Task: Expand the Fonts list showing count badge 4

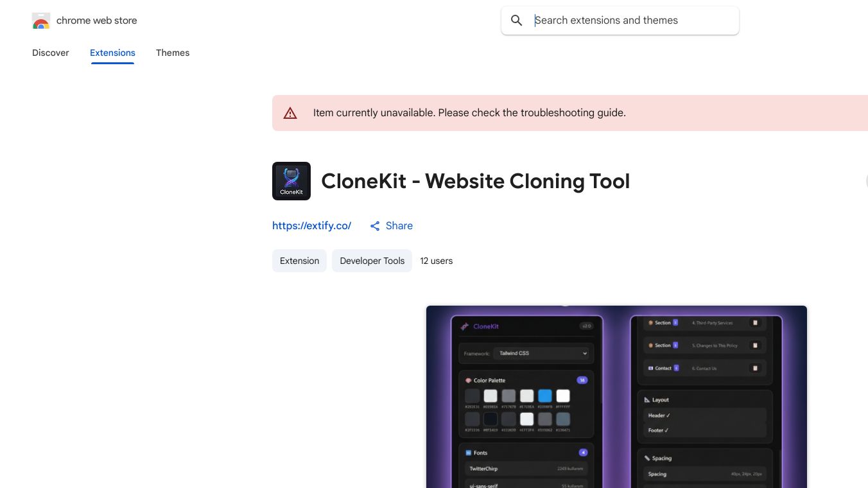Action: 583,452
